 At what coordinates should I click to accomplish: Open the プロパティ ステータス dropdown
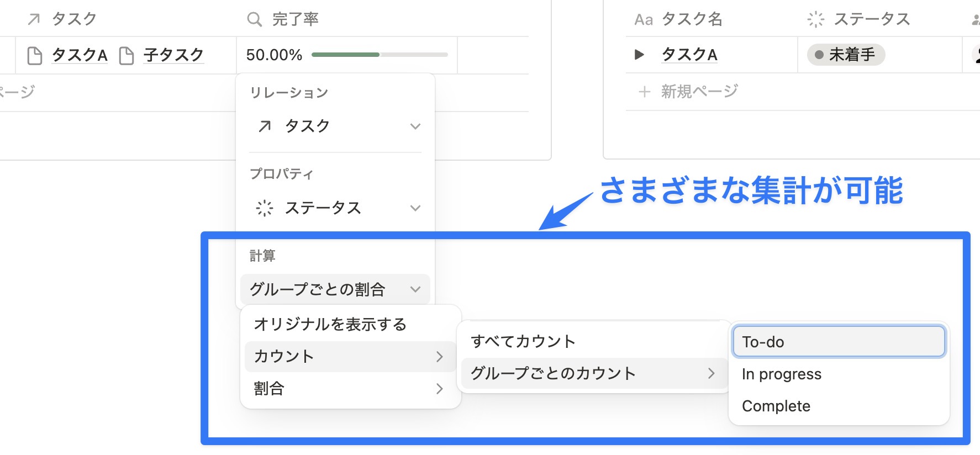335,208
